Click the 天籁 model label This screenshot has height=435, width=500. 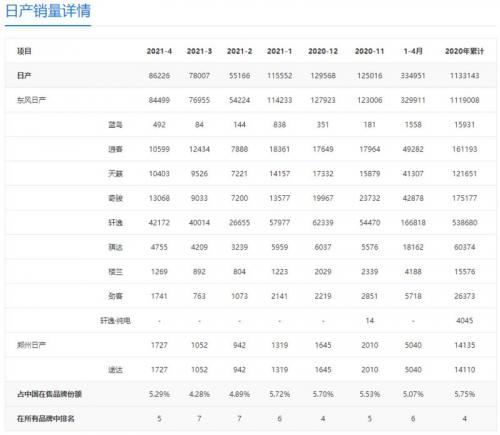click(116, 174)
